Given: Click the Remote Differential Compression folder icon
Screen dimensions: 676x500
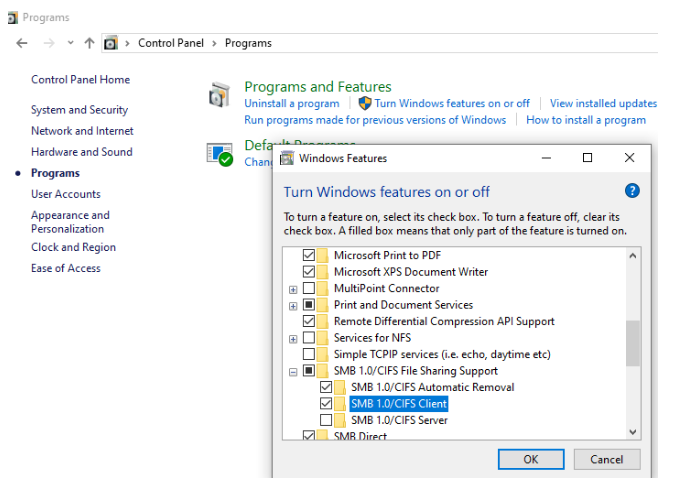Looking at the screenshot, I should pos(322,321).
